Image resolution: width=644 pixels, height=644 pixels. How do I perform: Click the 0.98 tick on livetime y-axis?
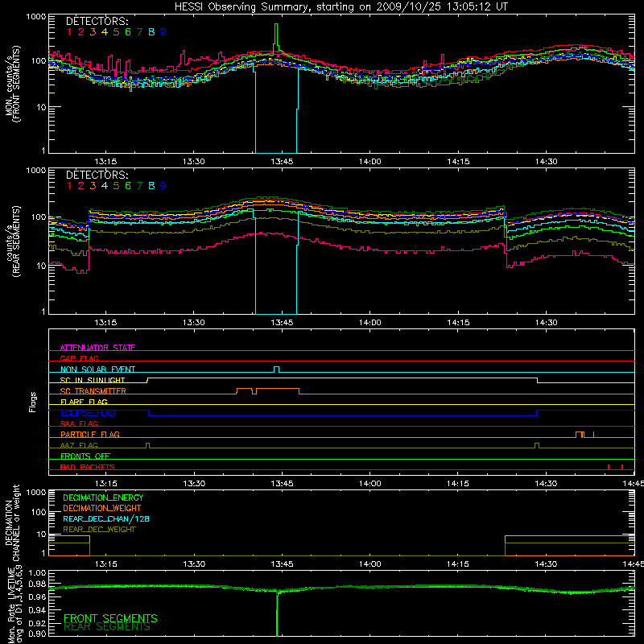tap(38, 584)
